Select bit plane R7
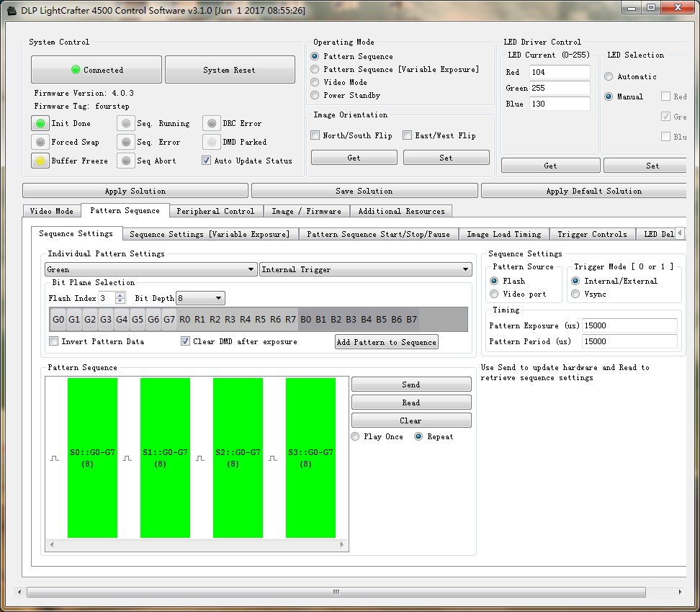Image resolution: width=700 pixels, height=612 pixels. [291, 320]
